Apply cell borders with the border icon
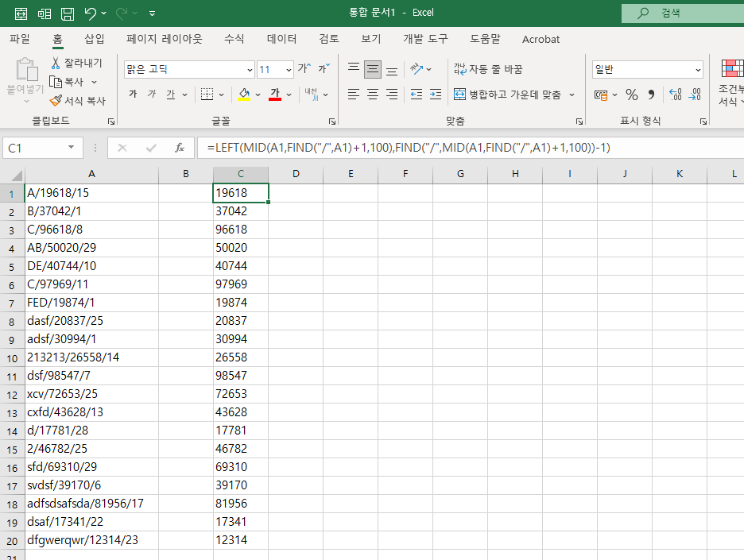The height and width of the screenshot is (560, 744). 207,95
